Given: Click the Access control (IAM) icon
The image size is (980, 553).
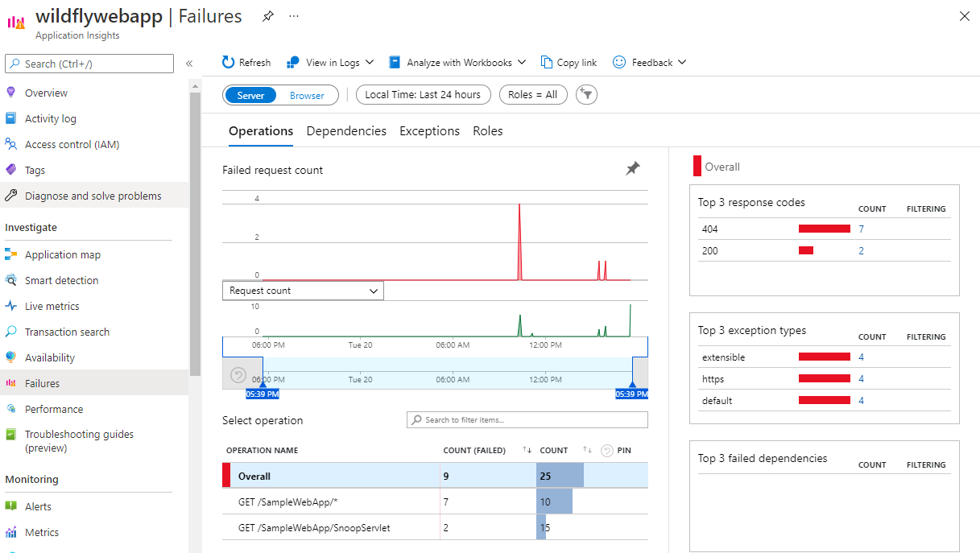Looking at the screenshot, I should [10, 144].
